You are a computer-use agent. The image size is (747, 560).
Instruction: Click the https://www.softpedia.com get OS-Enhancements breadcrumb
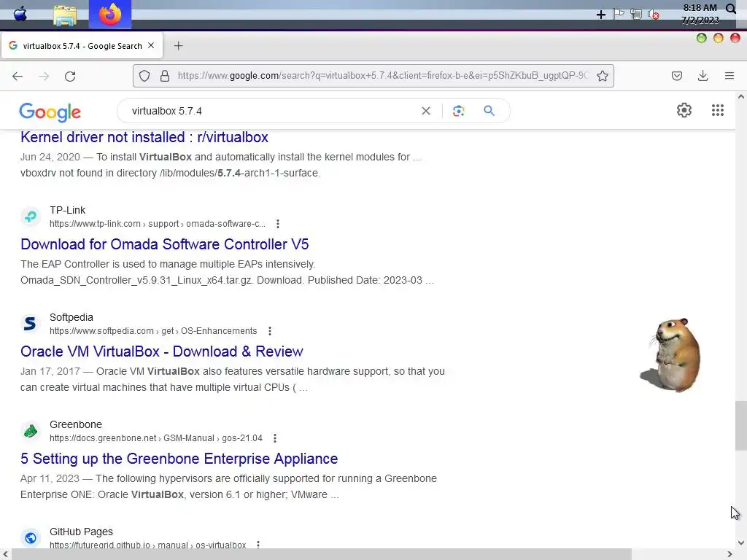pos(153,331)
